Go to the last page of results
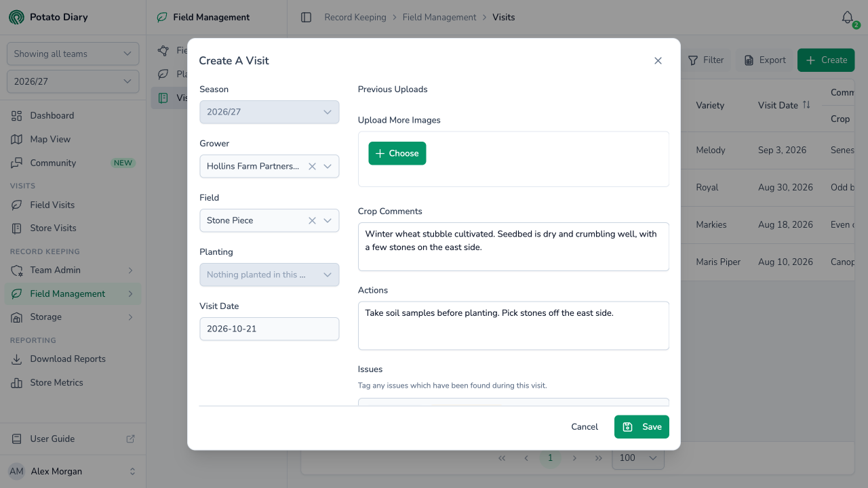 tap(598, 458)
